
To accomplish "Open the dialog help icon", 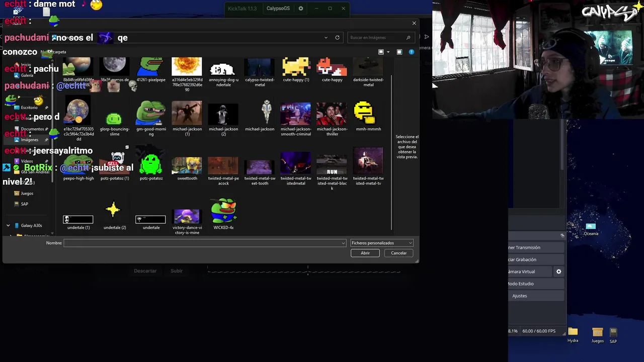I will tap(411, 52).
